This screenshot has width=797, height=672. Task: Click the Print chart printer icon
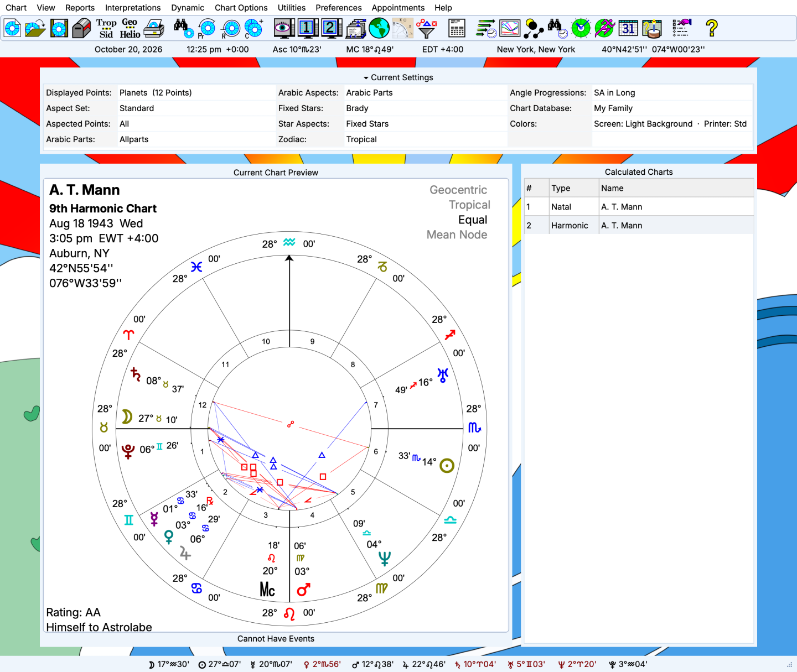(154, 28)
